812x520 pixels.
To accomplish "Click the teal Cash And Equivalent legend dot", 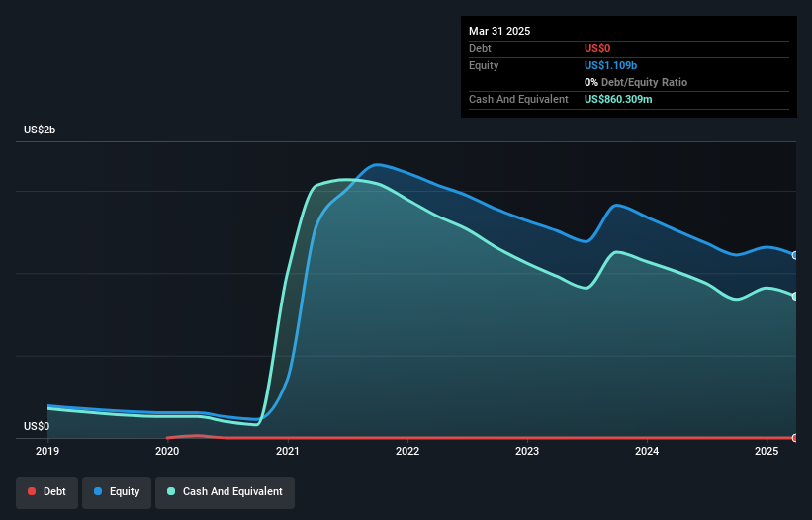I will tap(171, 491).
